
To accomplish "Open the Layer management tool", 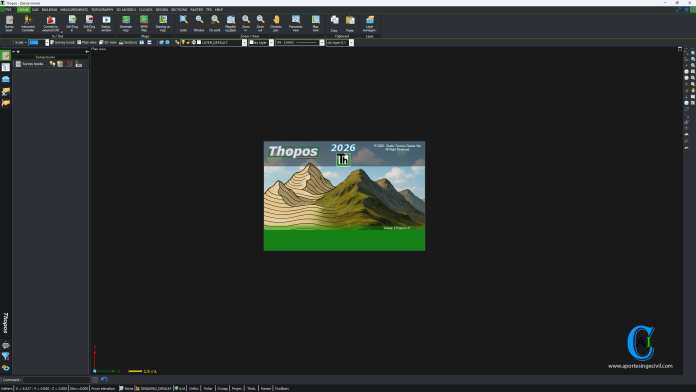I will pos(370,23).
